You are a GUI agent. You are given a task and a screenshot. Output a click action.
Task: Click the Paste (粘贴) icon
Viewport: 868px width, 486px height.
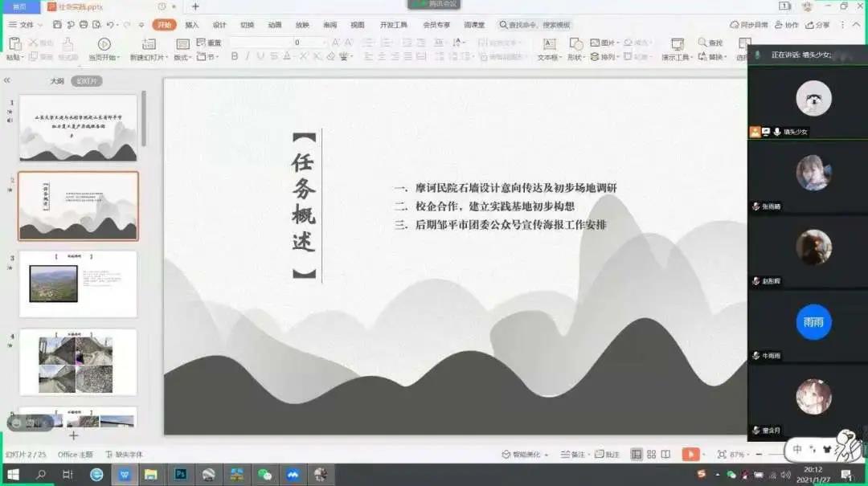pos(14,45)
